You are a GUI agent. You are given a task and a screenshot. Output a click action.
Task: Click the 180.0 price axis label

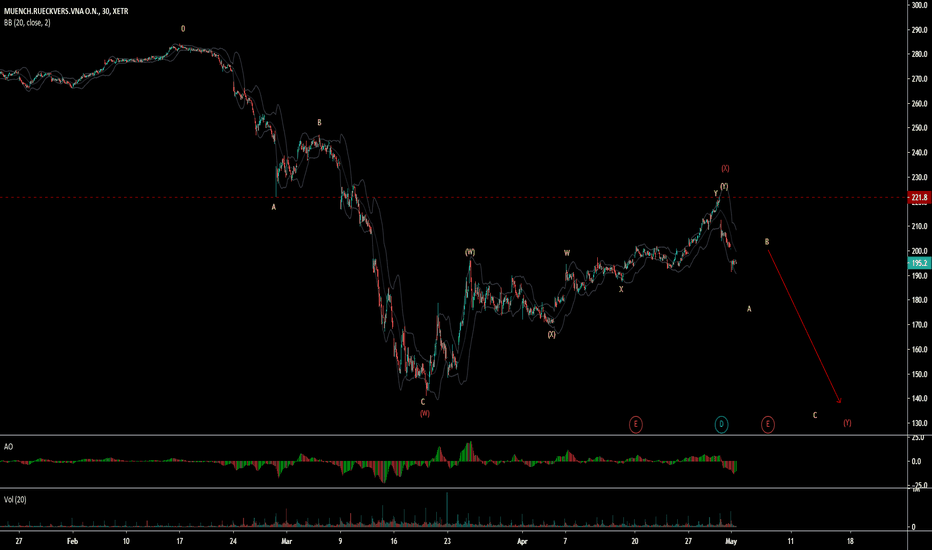pos(920,300)
